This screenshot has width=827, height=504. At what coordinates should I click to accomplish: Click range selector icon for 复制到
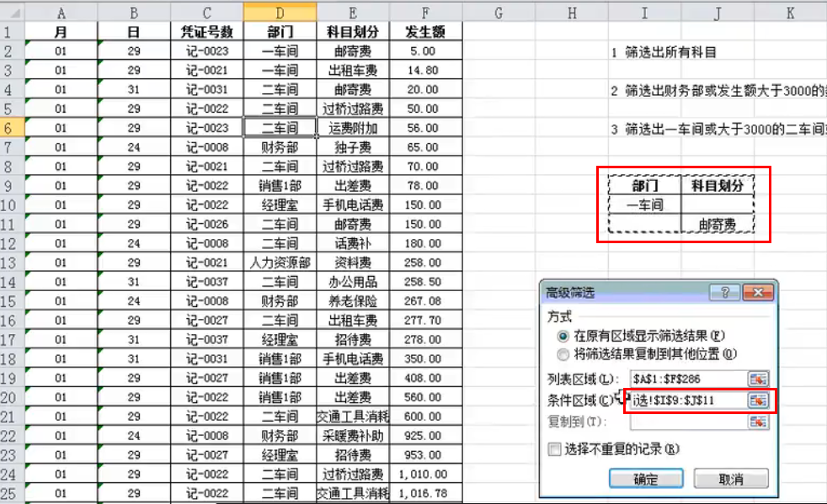pyautogui.click(x=759, y=422)
